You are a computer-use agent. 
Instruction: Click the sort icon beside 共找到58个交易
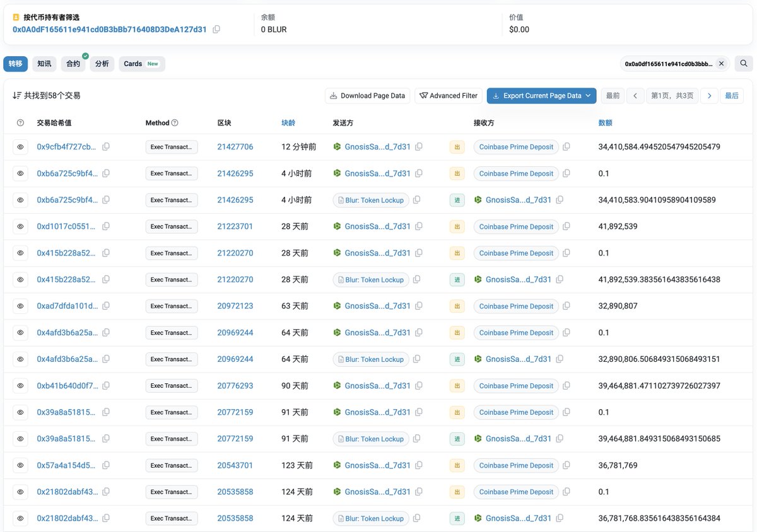click(x=17, y=96)
